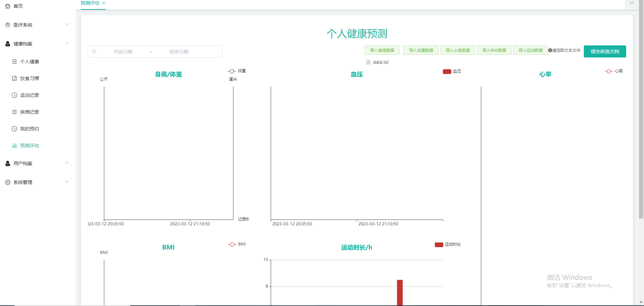
Task: Click the 用户档案 person icon
Action: tap(8, 163)
